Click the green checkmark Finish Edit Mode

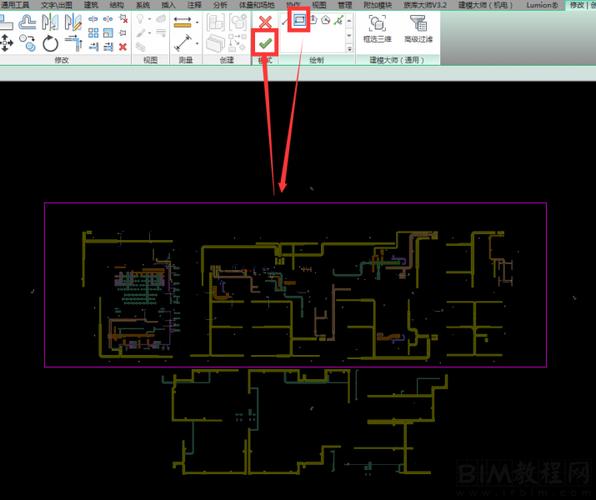click(265, 44)
